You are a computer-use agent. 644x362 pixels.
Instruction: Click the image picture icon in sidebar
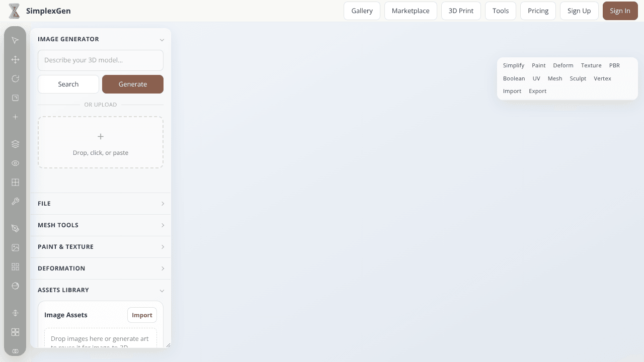(15, 248)
